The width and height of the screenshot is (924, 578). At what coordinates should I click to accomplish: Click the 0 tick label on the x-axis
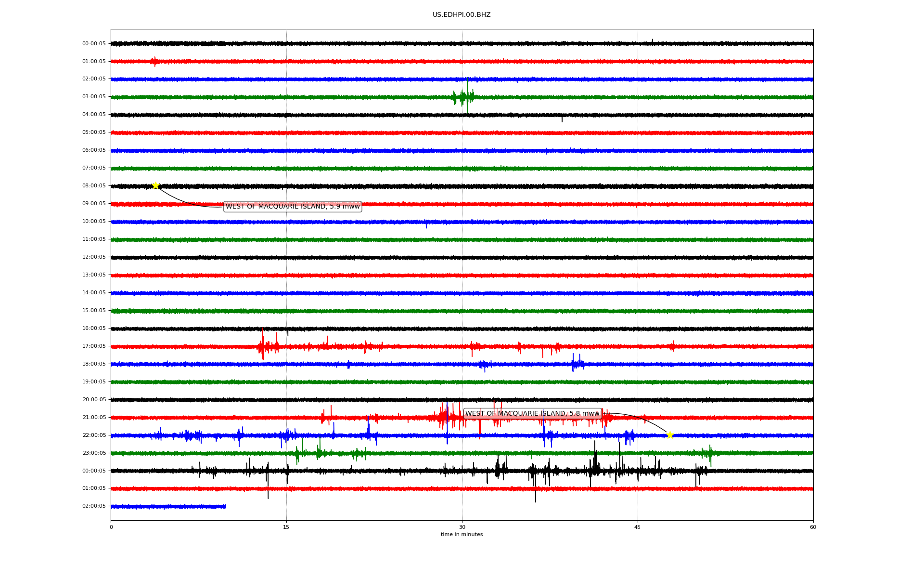click(111, 527)
